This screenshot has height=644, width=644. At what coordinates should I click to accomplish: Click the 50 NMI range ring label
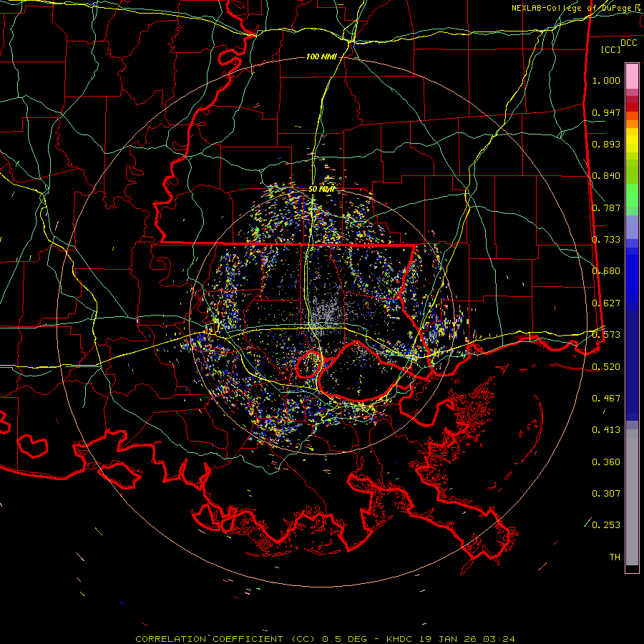(x=321, y=190)
